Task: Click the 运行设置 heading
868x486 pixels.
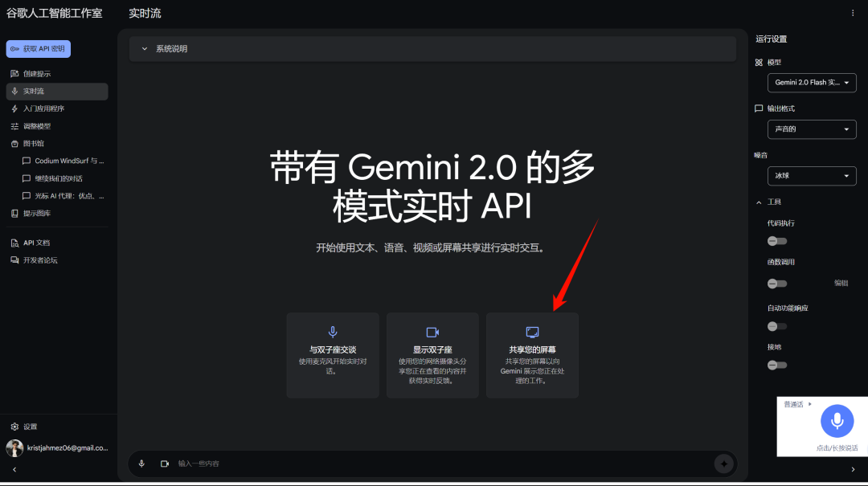Action: tap(771, 39)
